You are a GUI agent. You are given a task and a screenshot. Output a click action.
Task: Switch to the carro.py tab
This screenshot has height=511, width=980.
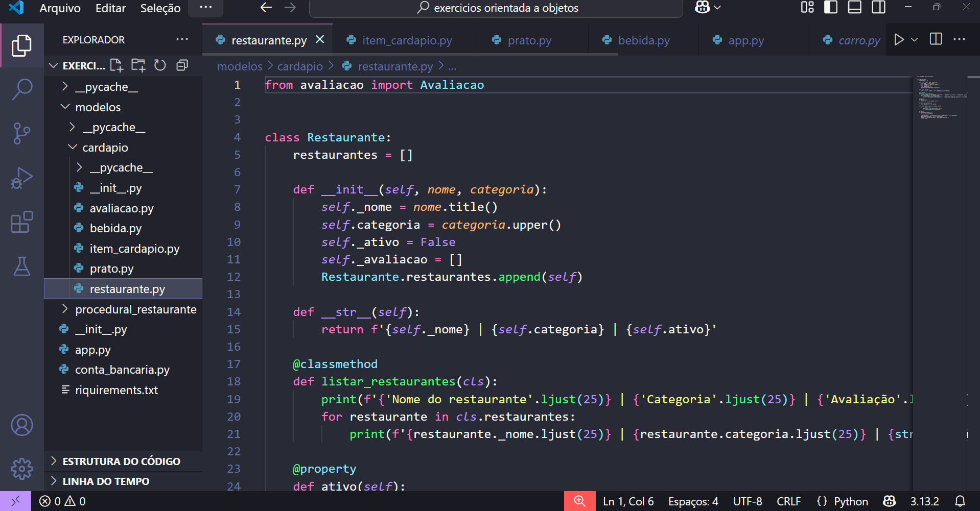859,40
